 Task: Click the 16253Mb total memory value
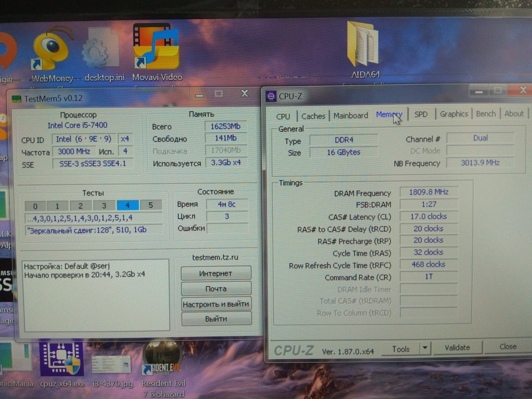pyautogui.click(x=225, y=126)
